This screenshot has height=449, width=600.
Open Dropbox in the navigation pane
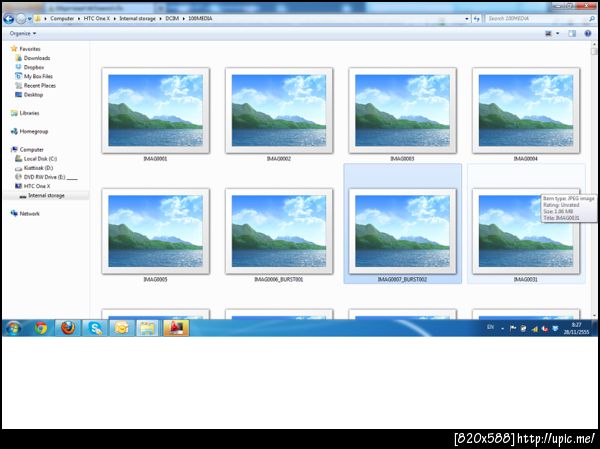coord(29,67)
